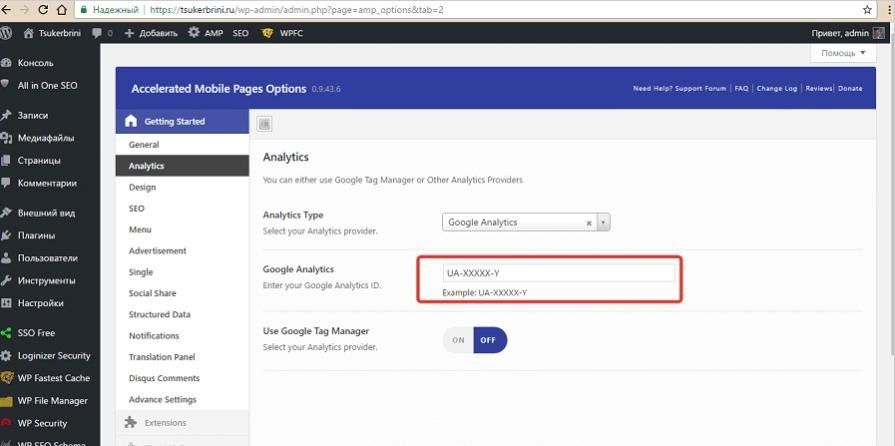
Task: Click the SSO Free share icon
Action: pos(6,332)
